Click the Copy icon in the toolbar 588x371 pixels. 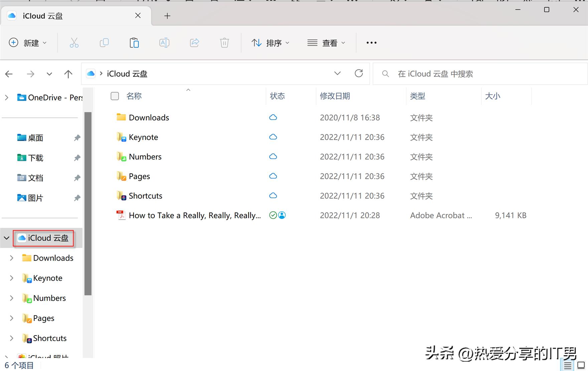click(104, 43)
